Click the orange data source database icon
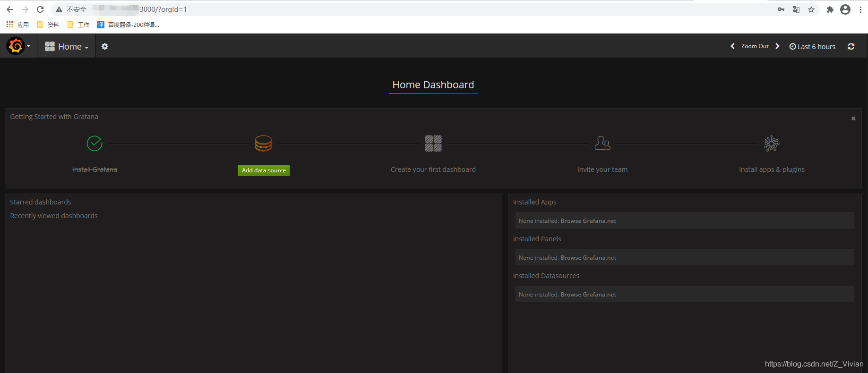 click(263, 143)
